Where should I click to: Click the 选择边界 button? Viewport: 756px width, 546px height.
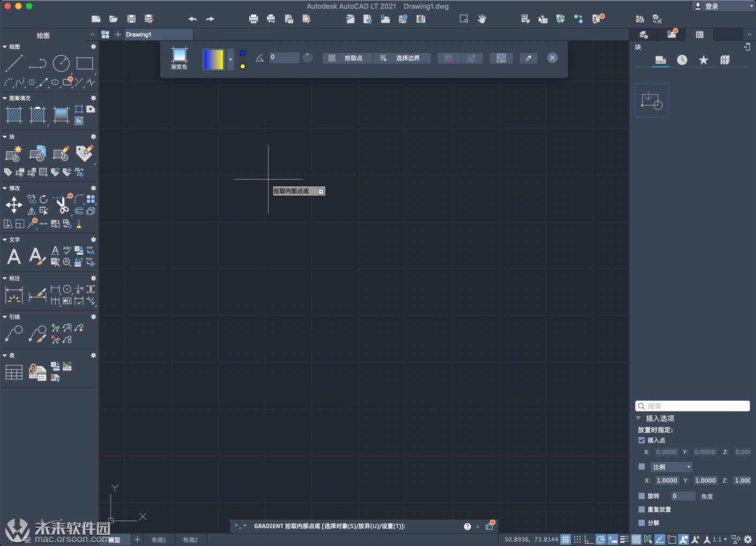click(402, 58)
